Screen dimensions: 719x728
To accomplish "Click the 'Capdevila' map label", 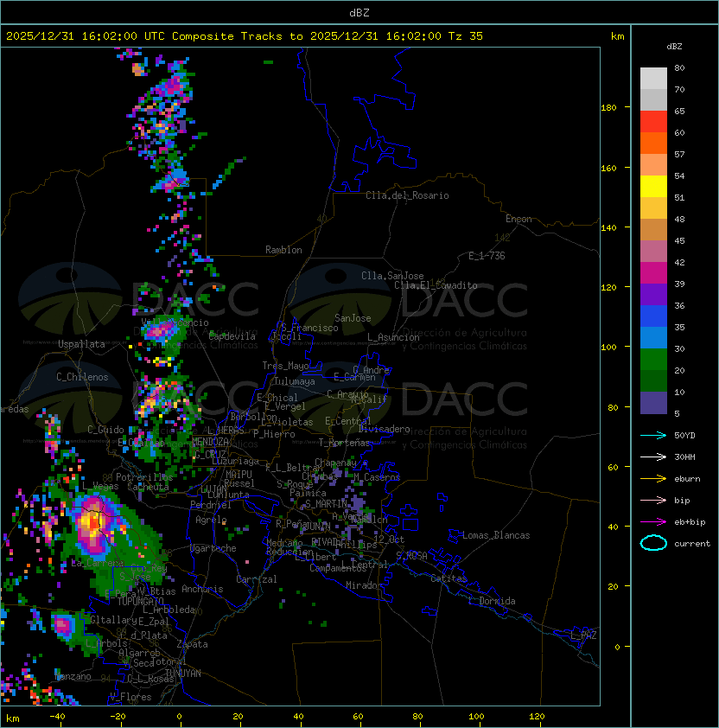I will coord(232,336).
